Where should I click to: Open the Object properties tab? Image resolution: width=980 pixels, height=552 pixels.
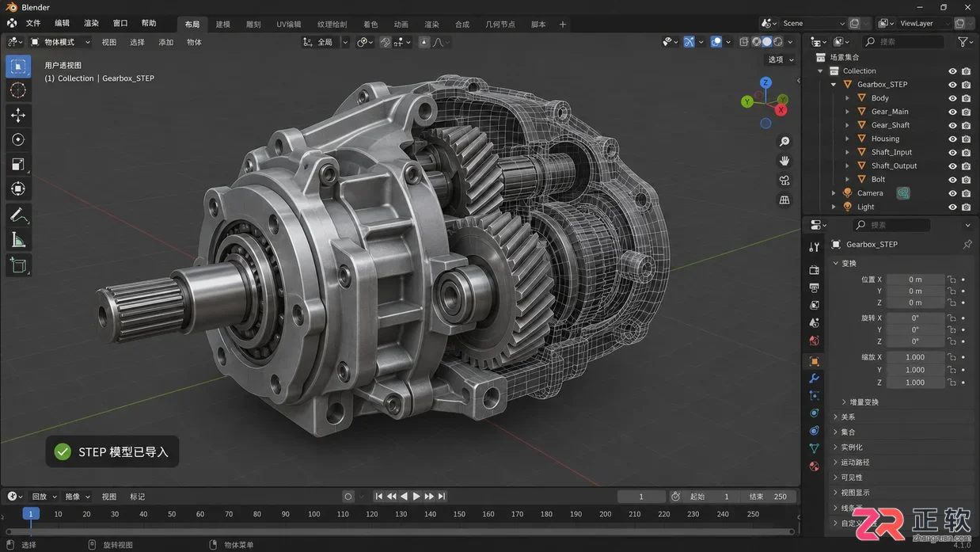[814, 361]
